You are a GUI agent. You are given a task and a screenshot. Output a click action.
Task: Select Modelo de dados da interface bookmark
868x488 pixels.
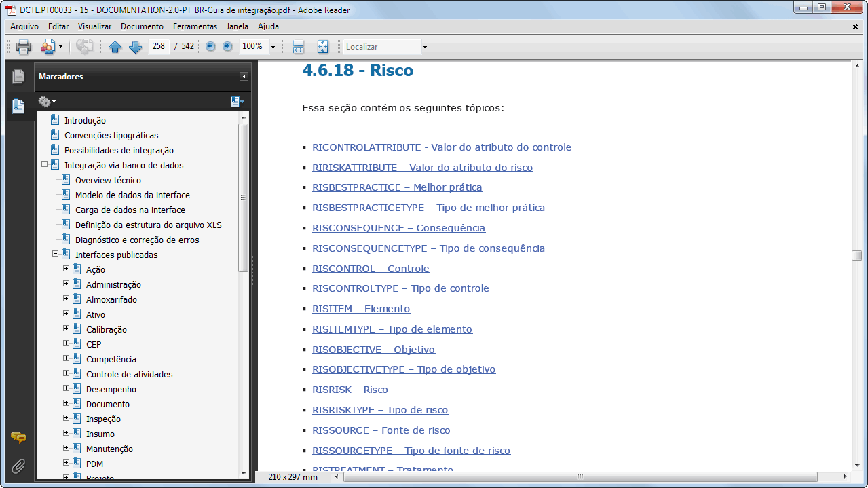click(132, 195)
